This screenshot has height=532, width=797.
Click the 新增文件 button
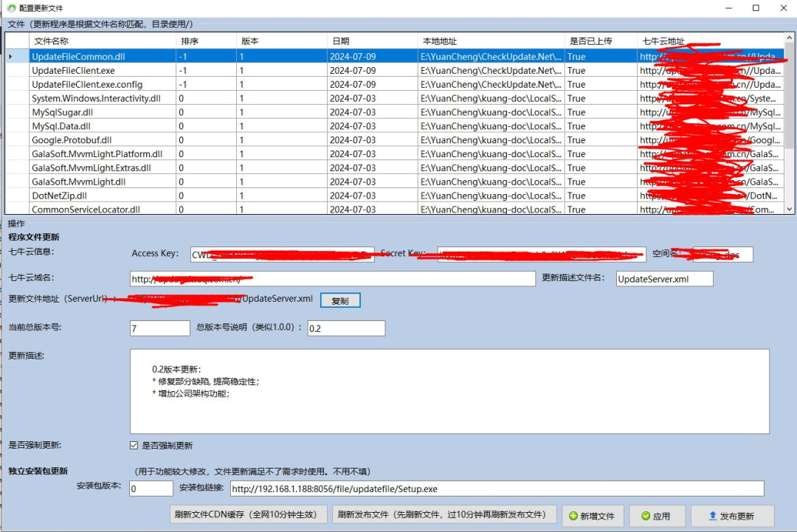tap(592, 516)
